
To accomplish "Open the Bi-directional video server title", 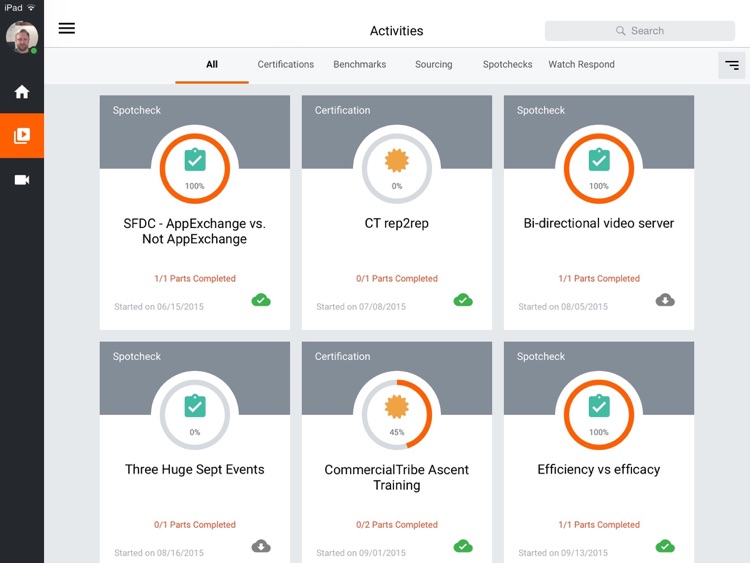I will (x=598, y=223).
